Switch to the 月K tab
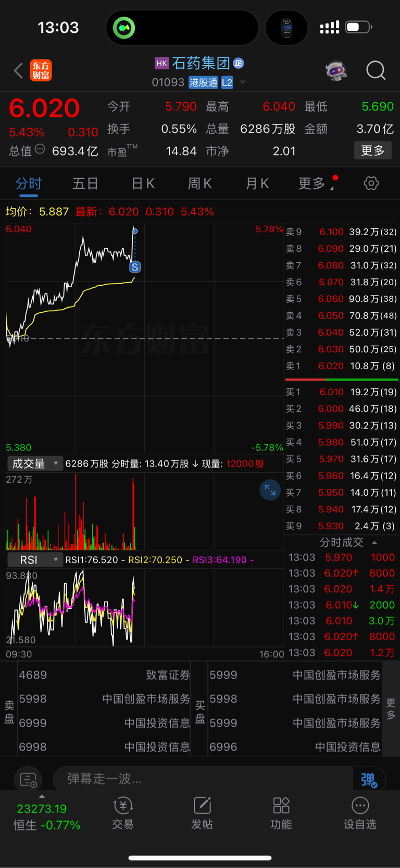Image resolution: width=400 pixels, height=868 pixels. 257,184
